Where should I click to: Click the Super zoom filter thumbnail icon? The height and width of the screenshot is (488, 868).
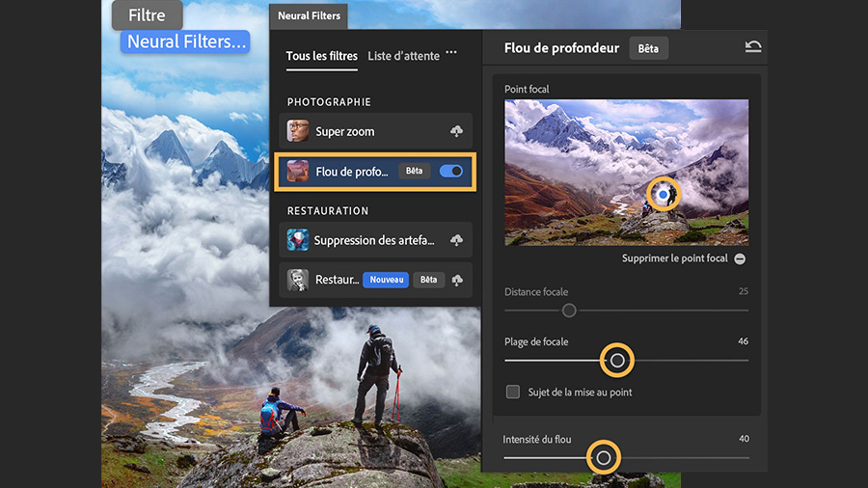coord(298,131)
